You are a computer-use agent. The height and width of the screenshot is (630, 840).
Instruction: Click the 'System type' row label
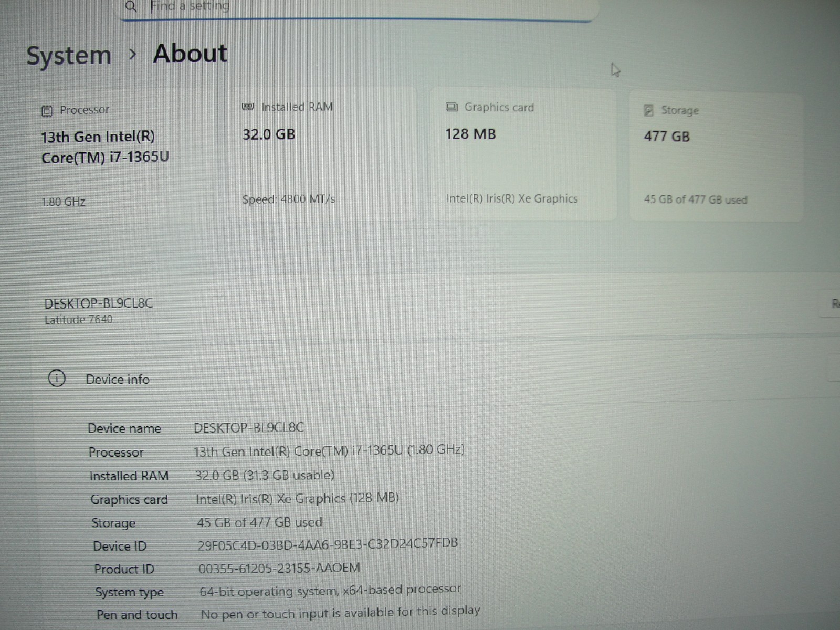pyautogui.click(x=130, y=592)
